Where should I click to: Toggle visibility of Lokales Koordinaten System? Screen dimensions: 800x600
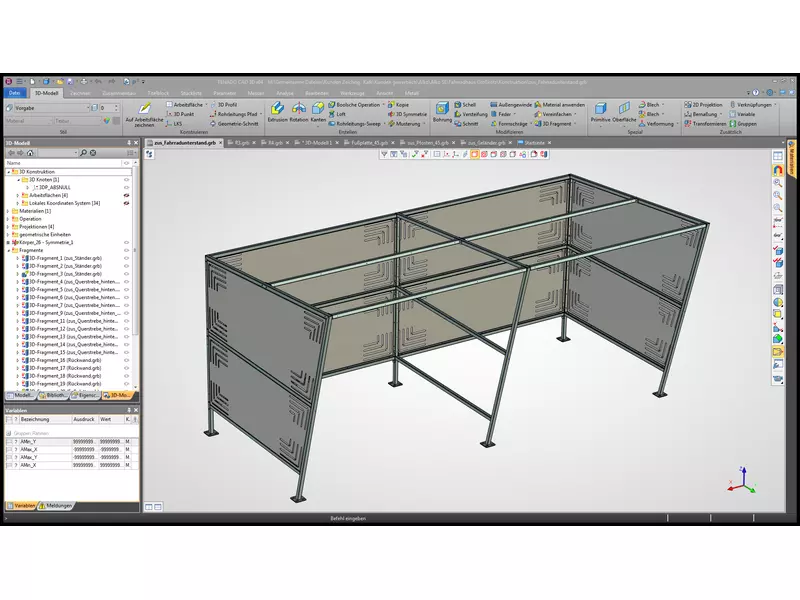click(x=126, y=203)
